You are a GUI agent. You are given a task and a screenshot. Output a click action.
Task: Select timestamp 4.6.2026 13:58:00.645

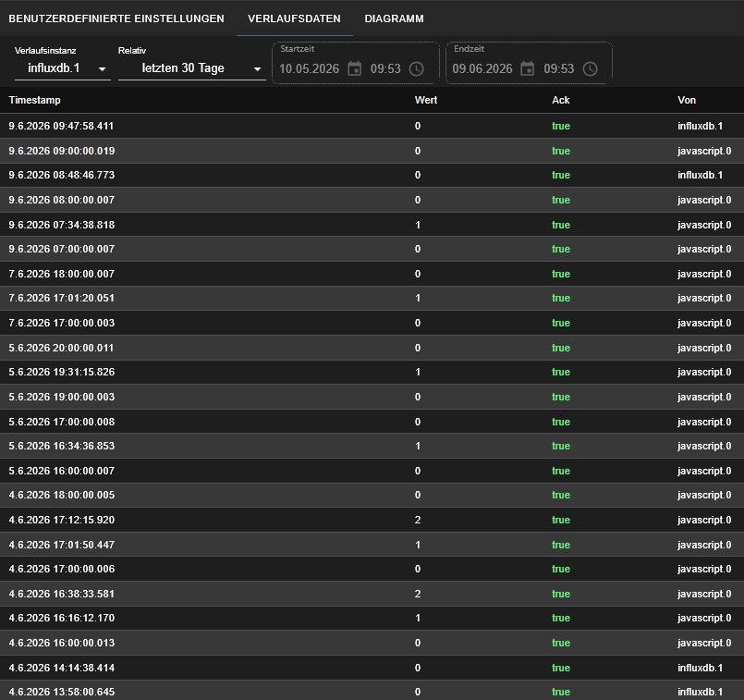(62, 692)
